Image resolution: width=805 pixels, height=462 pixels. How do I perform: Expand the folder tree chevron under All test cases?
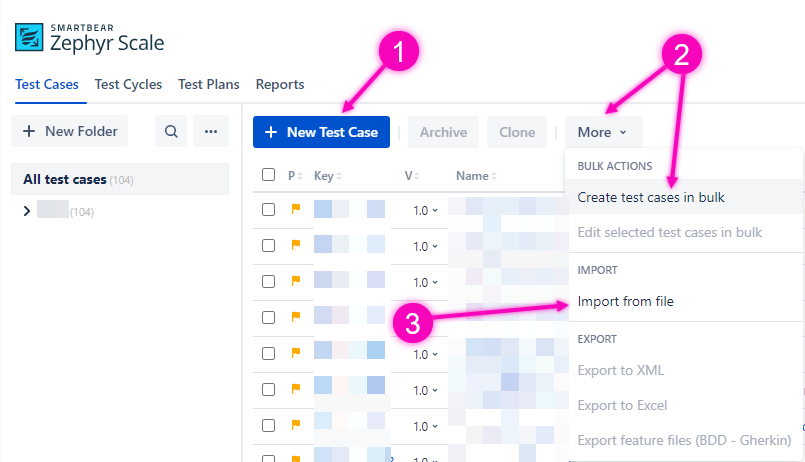coord(26,211)
